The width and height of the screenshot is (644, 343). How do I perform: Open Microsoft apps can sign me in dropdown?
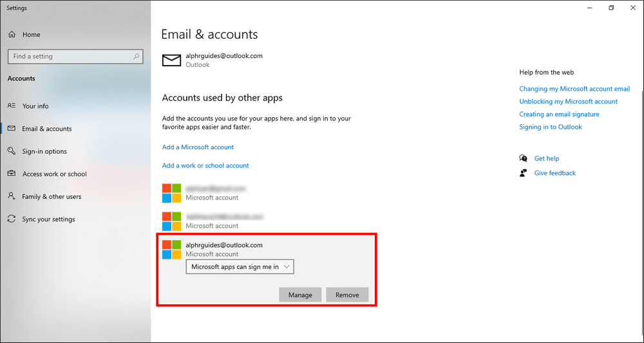(x=240, y=266)
